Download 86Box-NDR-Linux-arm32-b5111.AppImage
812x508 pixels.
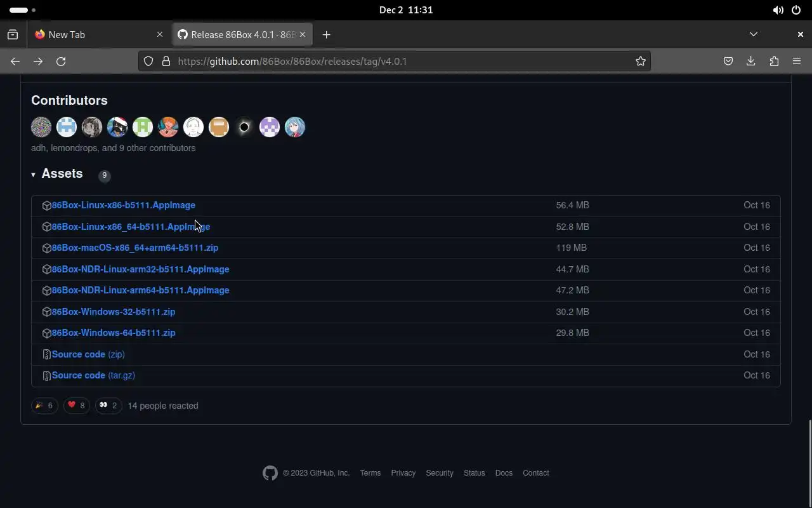pos(141,269)
